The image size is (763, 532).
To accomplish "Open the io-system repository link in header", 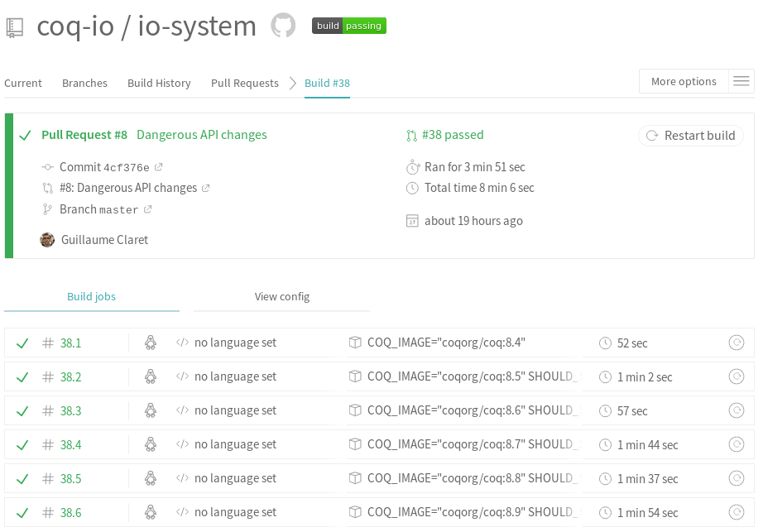I will coord(197,26).
